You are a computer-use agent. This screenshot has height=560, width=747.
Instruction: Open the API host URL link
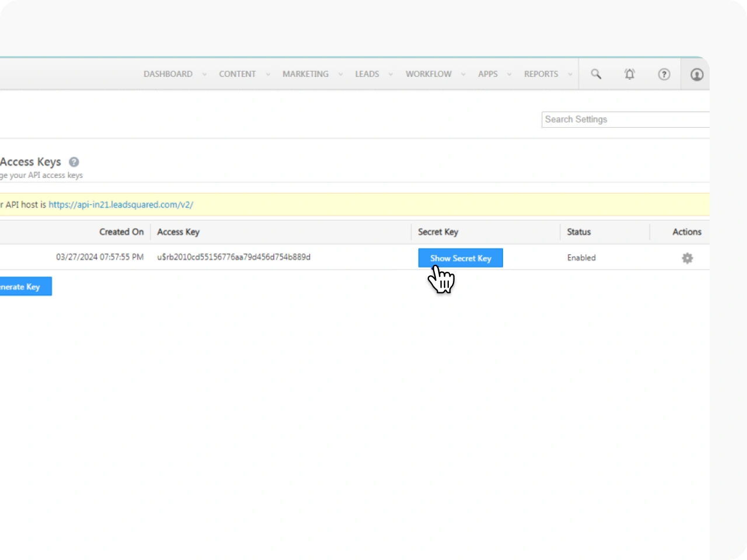coord(121,205)
